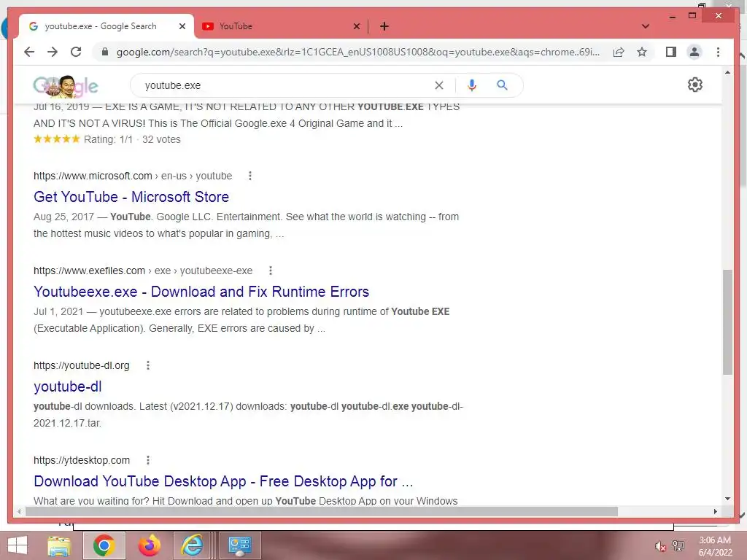Open Download YouTube Desktop App result
This screenshot has height=560, width=747.
coord(223,481)
